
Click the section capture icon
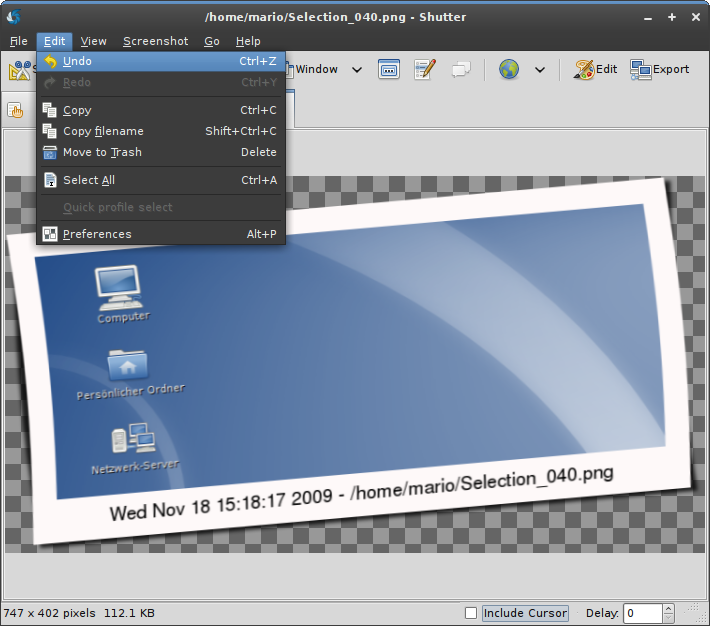(389, 69)
